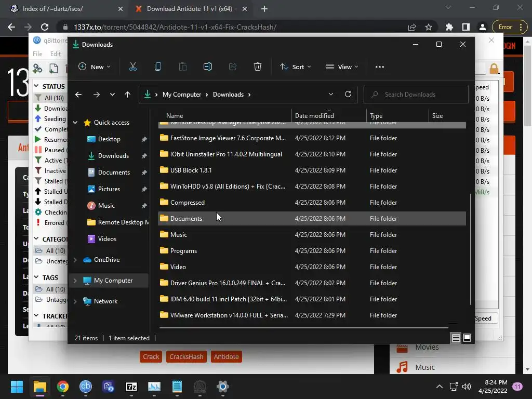This screenshot has width=532, height=399.
Task: Open recent locations chevron
Action: point(112,95)
